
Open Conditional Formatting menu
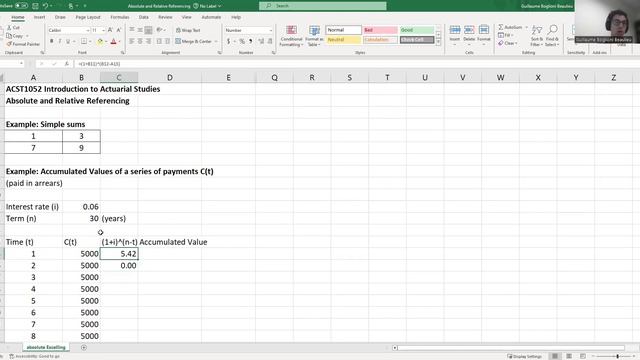coord(291,36)
